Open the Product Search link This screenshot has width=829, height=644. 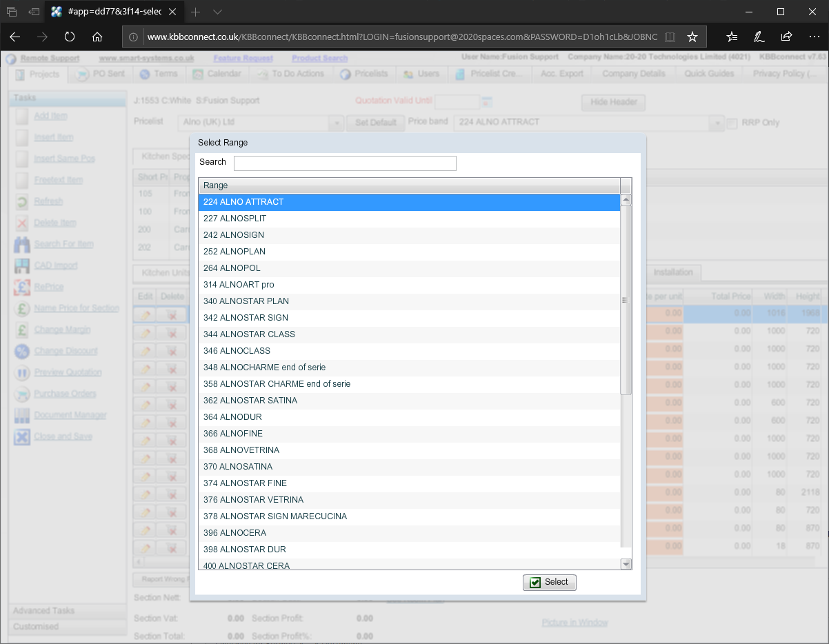pos(320,59)
